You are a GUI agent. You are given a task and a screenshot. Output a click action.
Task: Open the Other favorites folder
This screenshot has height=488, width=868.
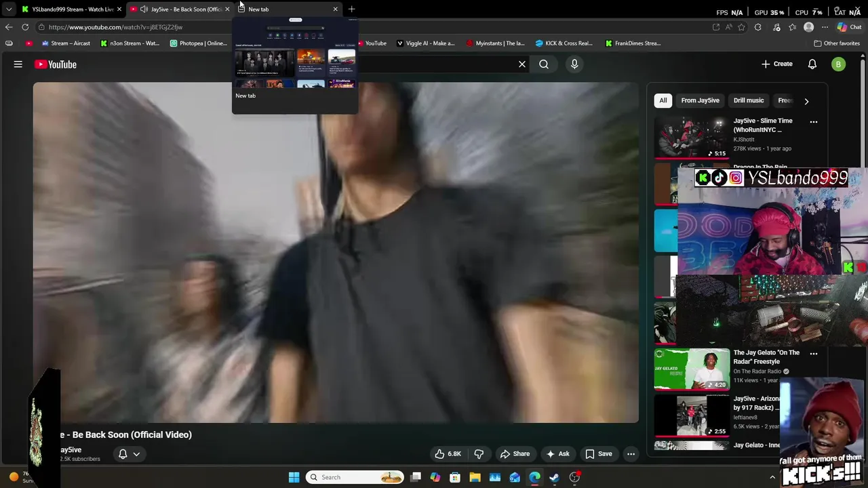coord(837,43)
